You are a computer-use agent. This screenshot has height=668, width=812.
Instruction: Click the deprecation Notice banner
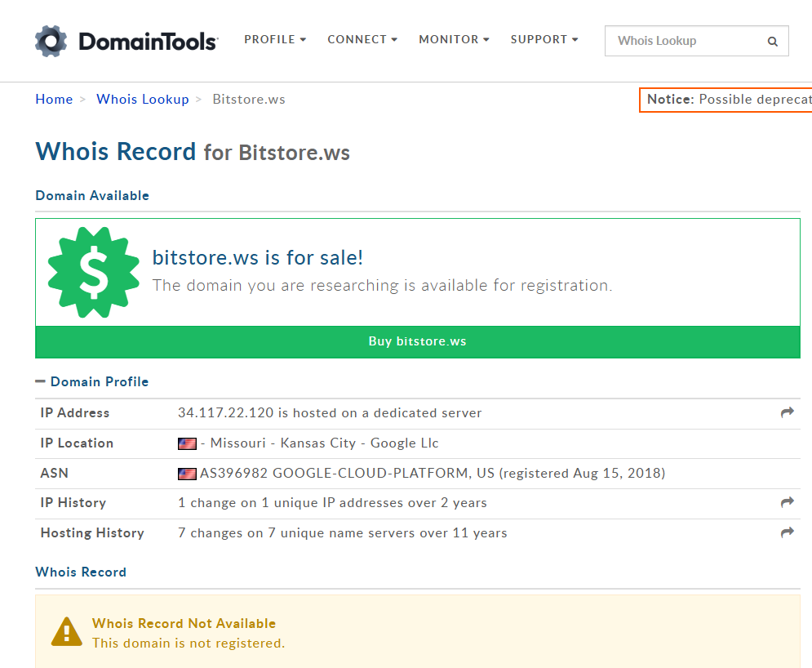pos(726,99)
